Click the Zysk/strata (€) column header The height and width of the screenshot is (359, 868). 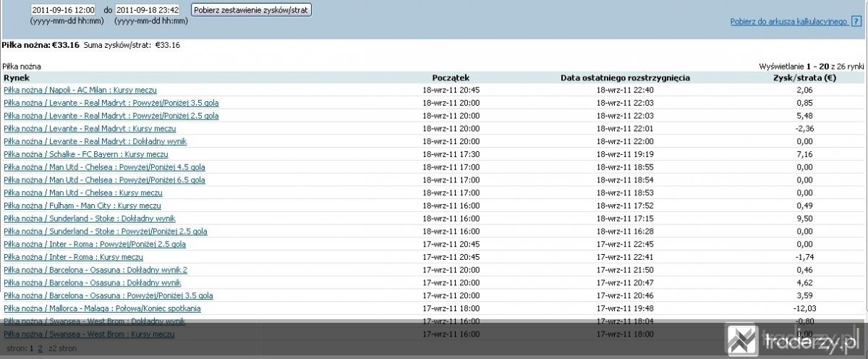click(806, 77)
